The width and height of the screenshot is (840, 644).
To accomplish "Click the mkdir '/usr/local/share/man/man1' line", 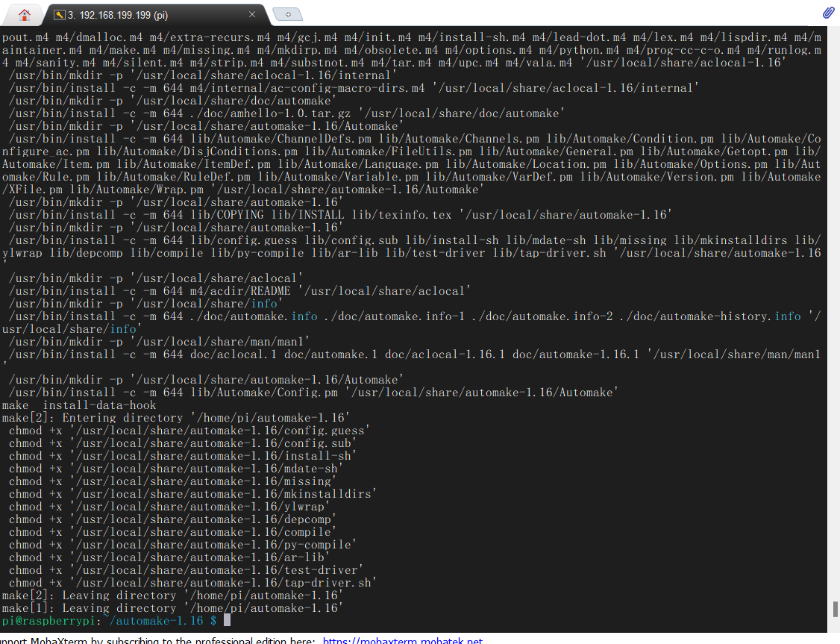I will point(159,342).
